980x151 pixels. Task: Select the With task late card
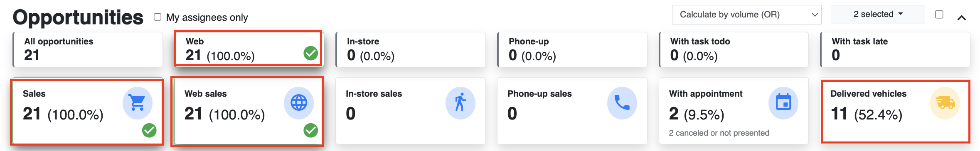pos(895,49)
